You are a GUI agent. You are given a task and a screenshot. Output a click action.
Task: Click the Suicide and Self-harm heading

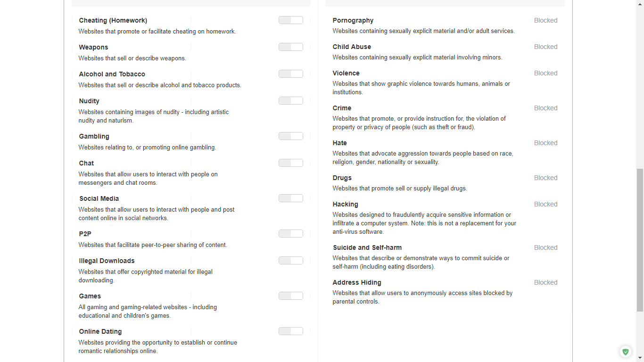[367, 248]
